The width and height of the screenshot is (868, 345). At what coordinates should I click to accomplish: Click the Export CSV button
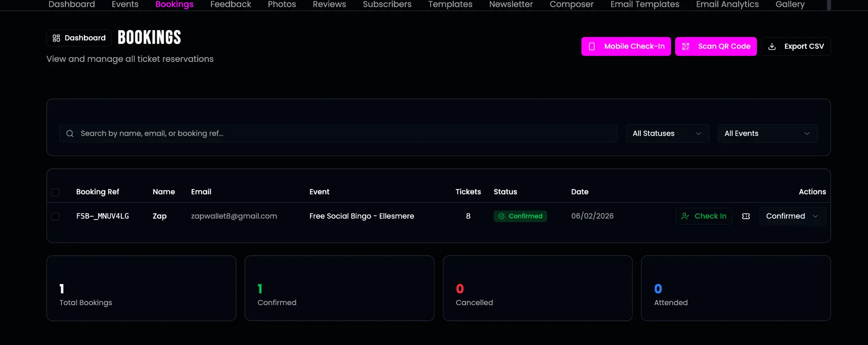[x=796, y=47]
